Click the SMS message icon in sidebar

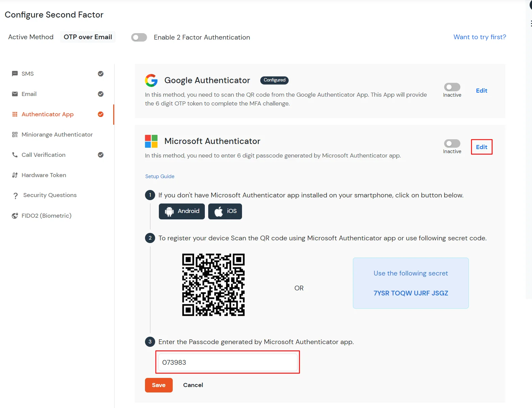point(15,74)
